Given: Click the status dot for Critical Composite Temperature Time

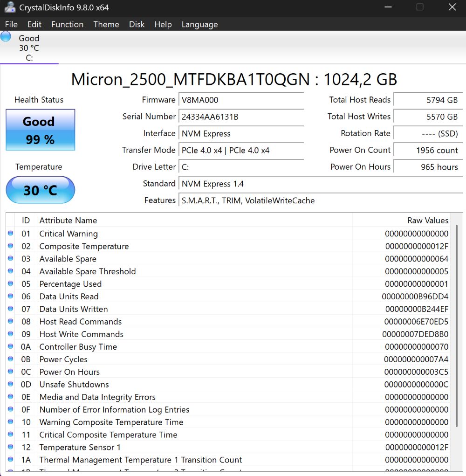Looking at the screenshot, I should pos(10,434).
